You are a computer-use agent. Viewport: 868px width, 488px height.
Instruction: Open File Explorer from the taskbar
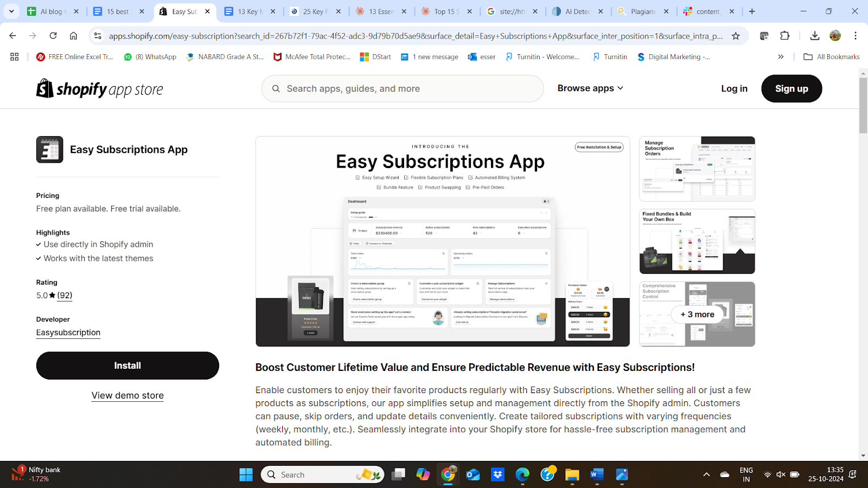coord(572,474)
